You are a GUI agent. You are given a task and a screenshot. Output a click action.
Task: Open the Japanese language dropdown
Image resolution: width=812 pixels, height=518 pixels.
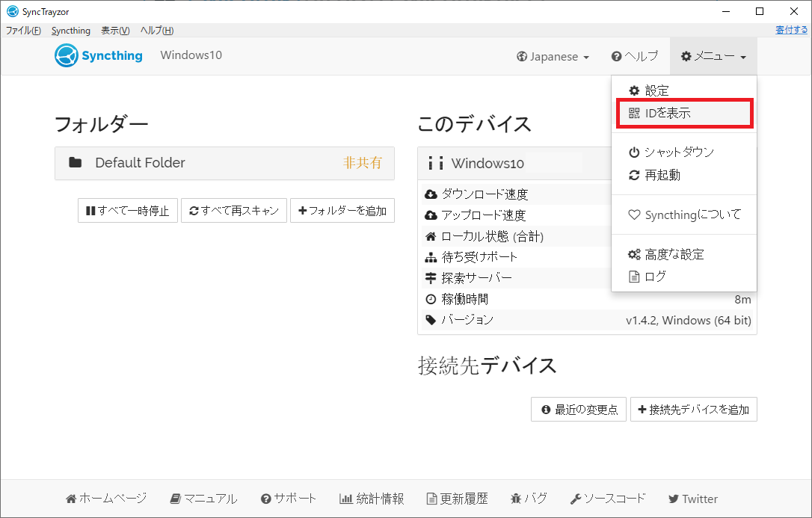click(553, 56)
